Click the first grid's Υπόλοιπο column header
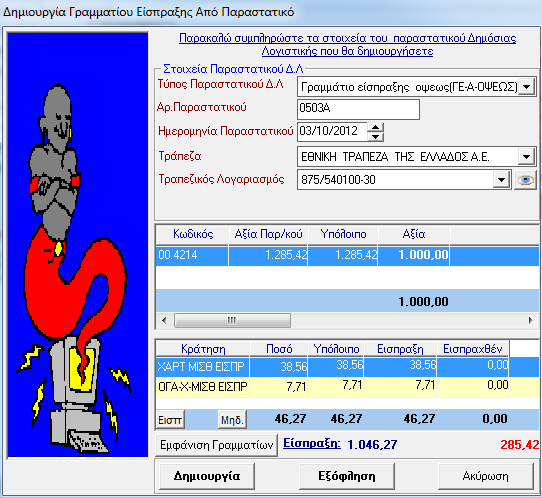This screenshot has height=498, width=542. [343, 235]
